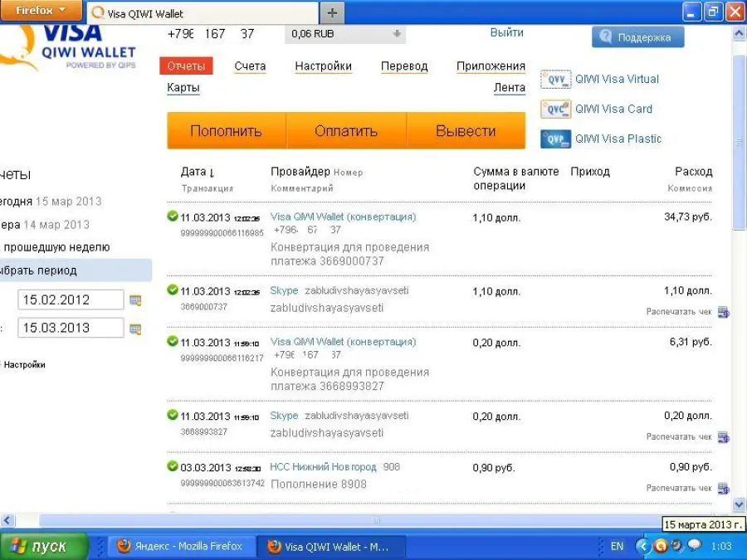The image size is (747, 560).
Task: Click the Оплатить button
Action: pos(346,131)
